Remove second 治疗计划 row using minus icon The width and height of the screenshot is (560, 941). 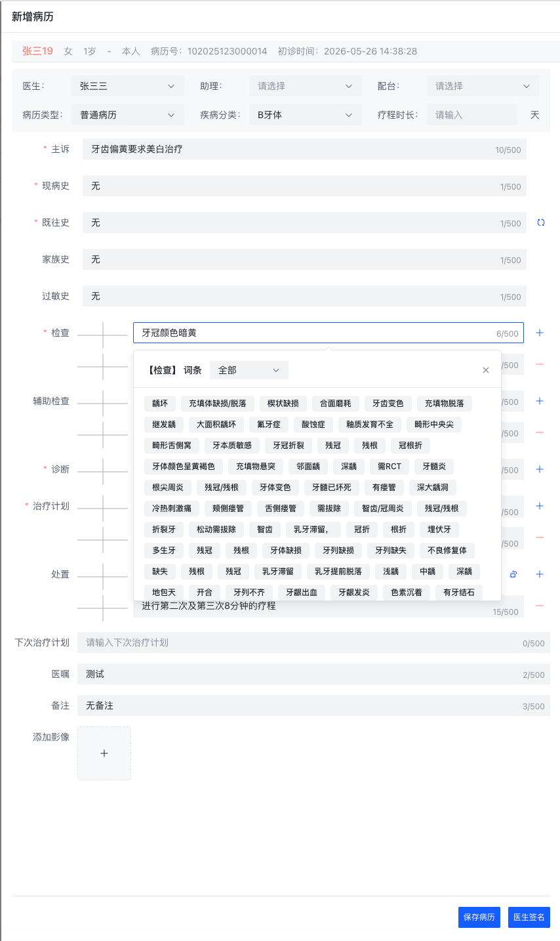tap(540, 537)
